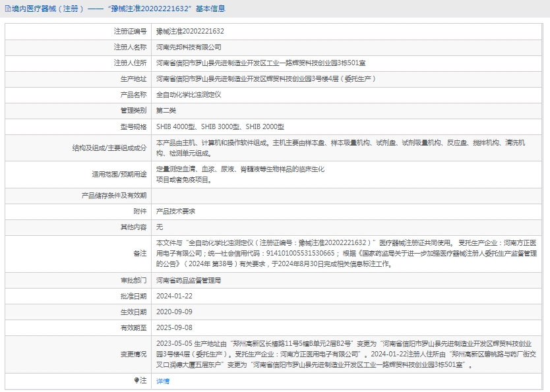Click the document icon beside the page title
The width and height of the screenshot is (550, 392).
(7, 9)
